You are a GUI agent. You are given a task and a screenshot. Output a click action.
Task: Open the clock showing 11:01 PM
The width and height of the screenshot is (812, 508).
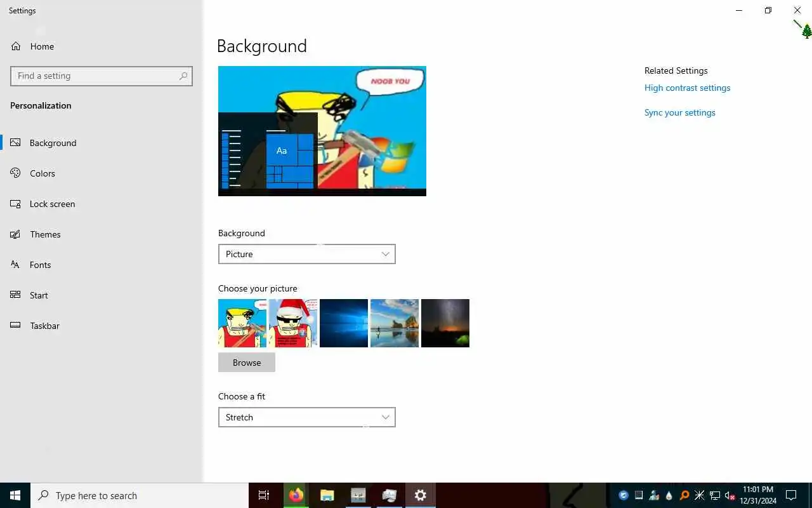(758, 495)
